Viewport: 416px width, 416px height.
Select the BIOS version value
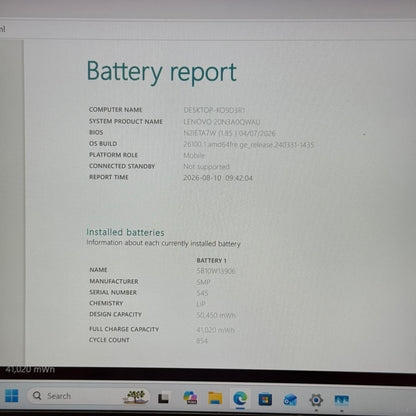coord(229,133)
